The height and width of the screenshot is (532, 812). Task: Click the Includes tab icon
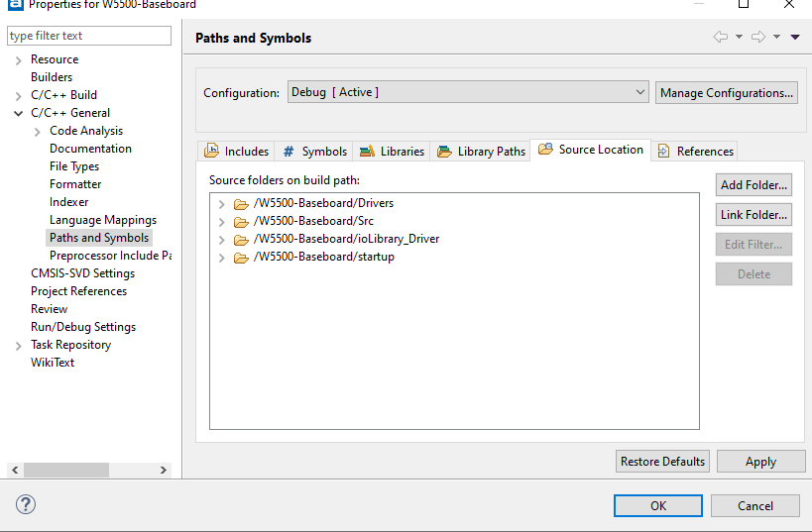211,151
